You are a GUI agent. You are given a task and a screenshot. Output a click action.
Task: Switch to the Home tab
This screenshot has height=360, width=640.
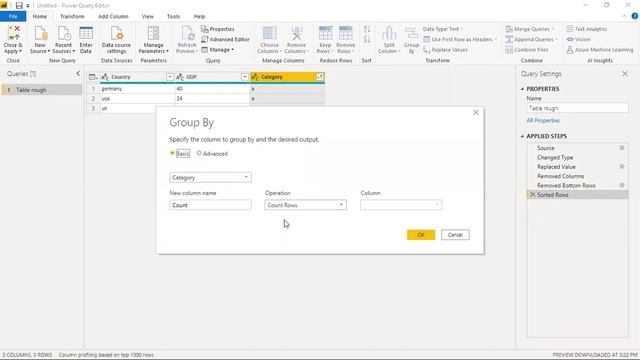tap(40, 16)
